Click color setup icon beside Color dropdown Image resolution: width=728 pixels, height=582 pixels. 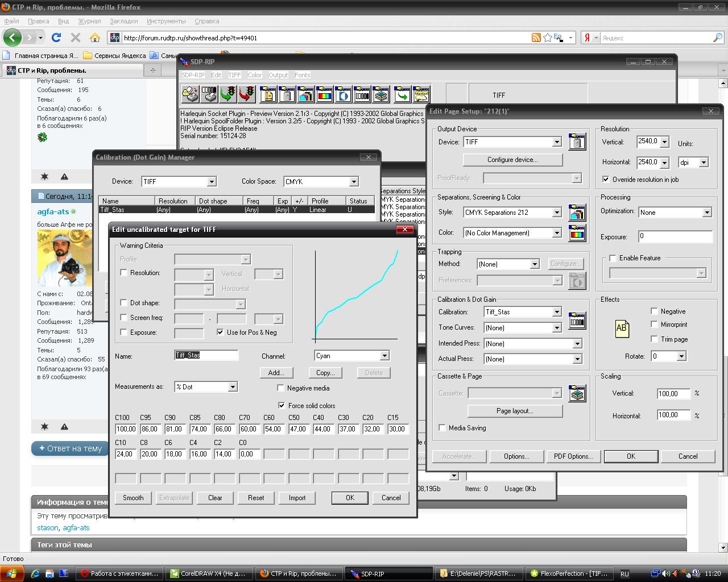tap(577, 233)
